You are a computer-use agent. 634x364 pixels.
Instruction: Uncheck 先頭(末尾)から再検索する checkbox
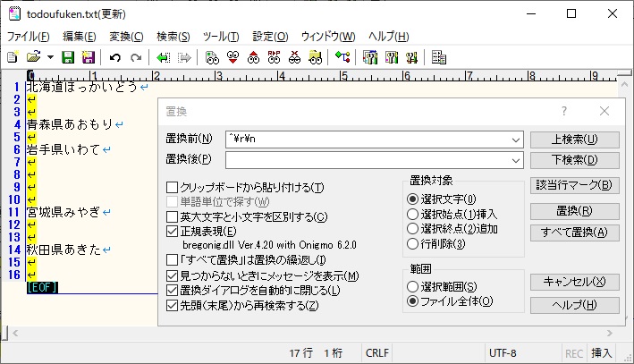[173, 305]
